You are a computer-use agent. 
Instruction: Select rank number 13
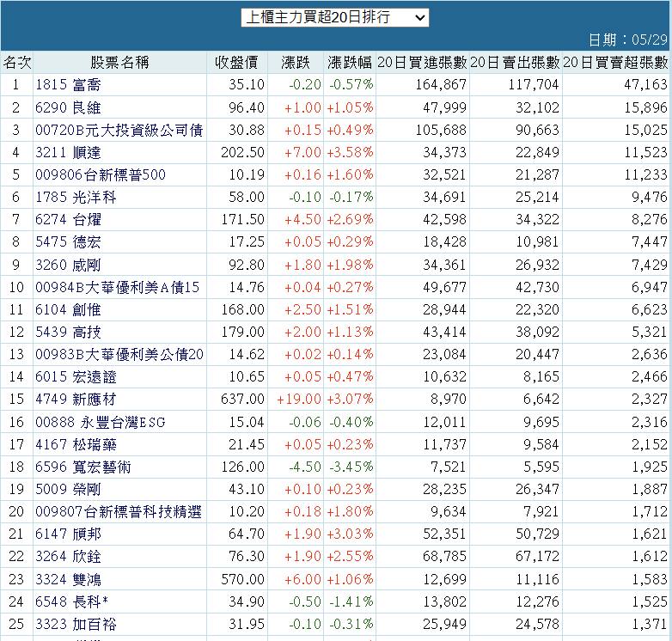16,354
